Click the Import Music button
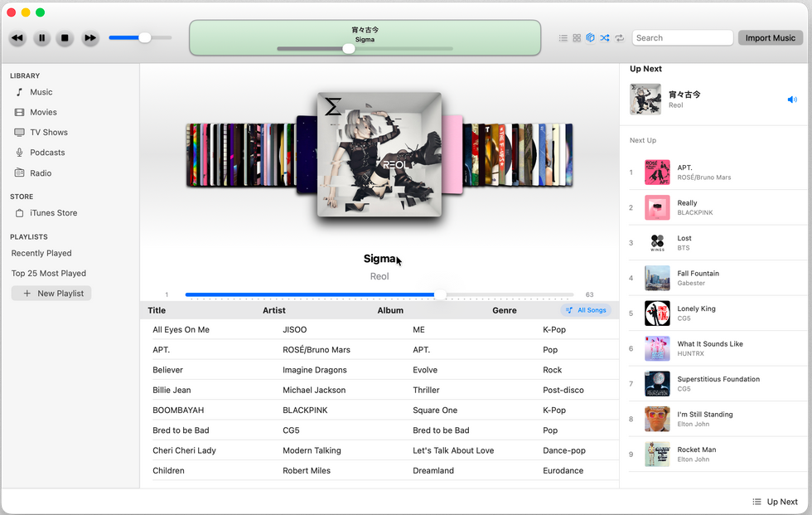Screen dimensions: 812x515 coord(770,37)
